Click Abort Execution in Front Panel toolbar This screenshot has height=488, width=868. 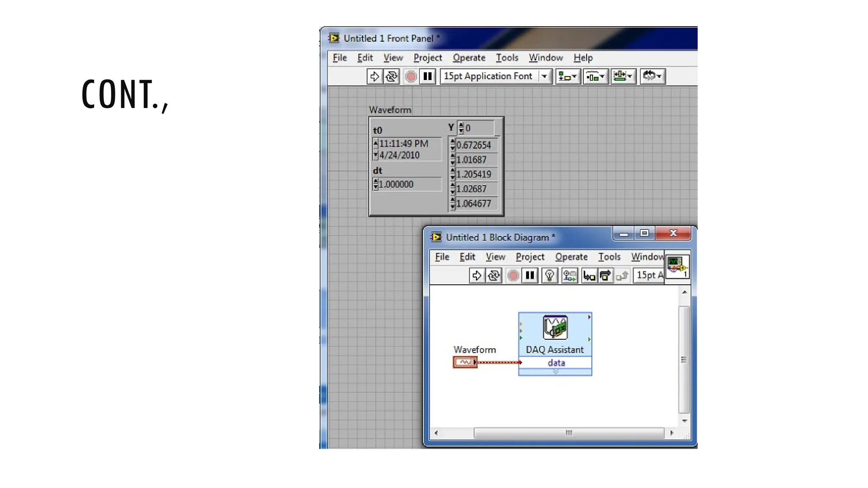410,77
